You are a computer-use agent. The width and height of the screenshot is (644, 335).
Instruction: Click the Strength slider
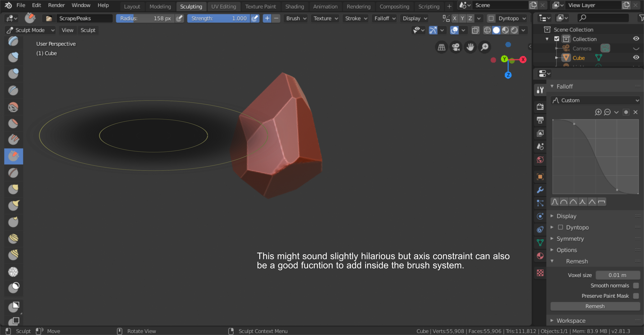(219, 18)
